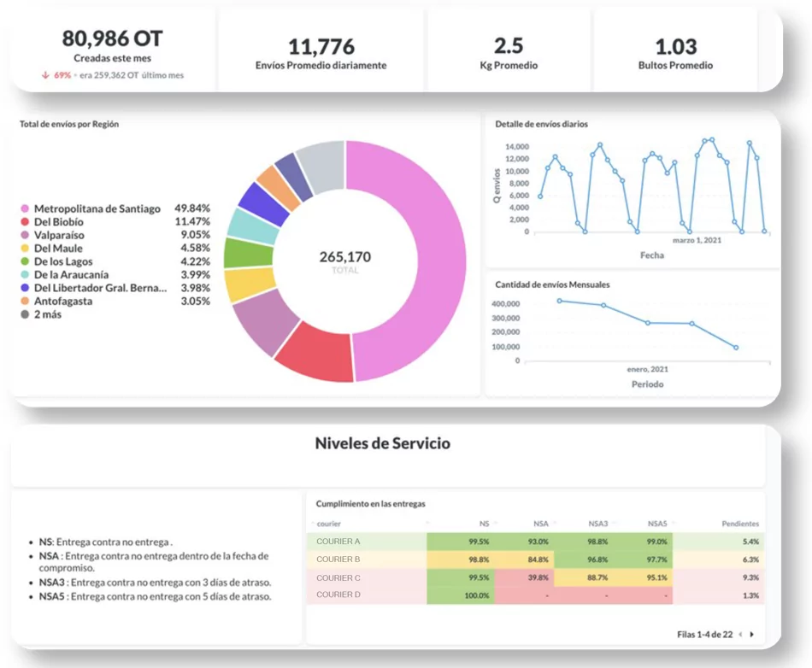Image resolution: width=812 pixels, height=668 pixels.
Task: Click the gray '2 más' legend dot
Action: click(x=25, y=314)
